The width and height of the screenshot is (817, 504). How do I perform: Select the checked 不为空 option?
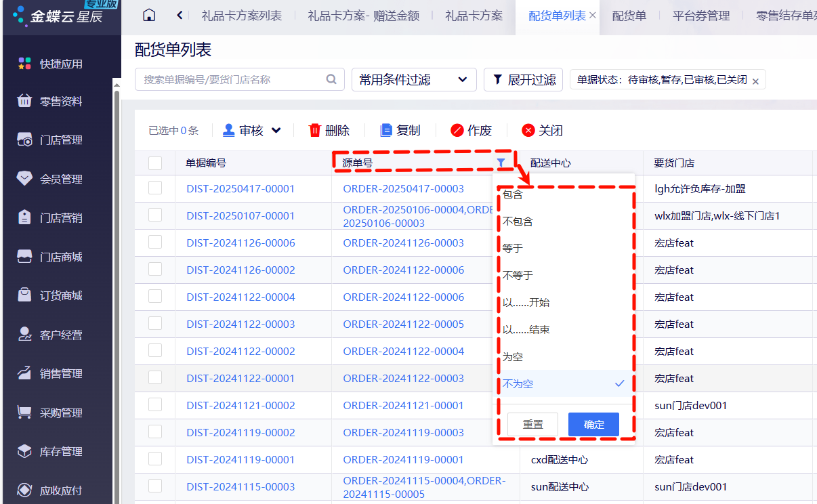(562, 383)
